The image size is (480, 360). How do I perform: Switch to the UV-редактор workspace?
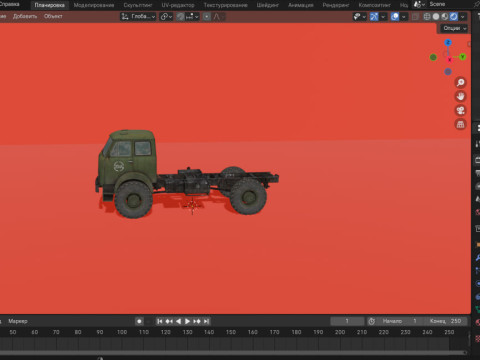(x=178, y=5)
